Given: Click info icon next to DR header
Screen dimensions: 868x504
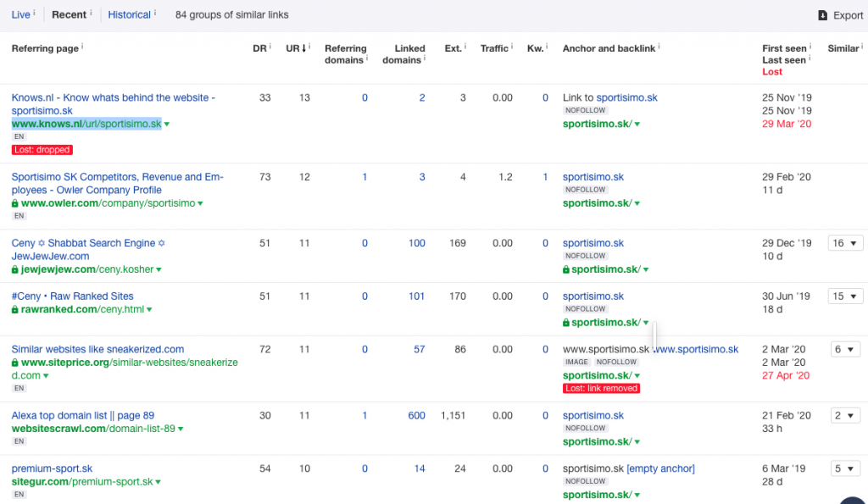Looking at the screenshot, I should [270, 47].
